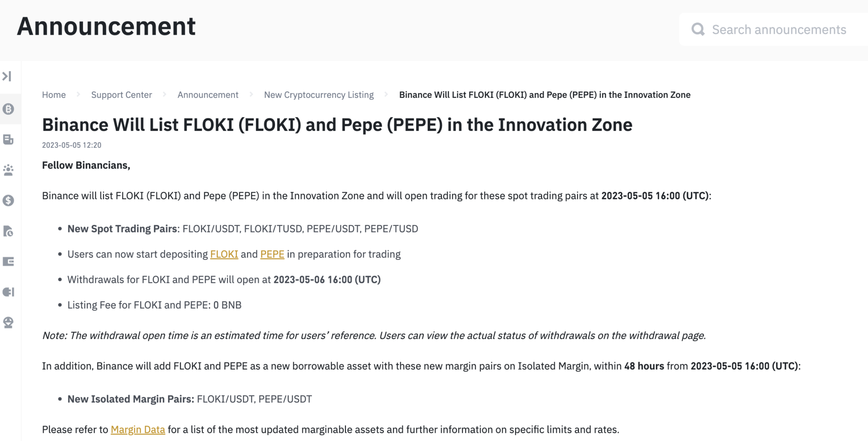Go to Home breadcrumb
Image resolution: width=868 pixels, height=441 pixels.
[x=54, y=95]
